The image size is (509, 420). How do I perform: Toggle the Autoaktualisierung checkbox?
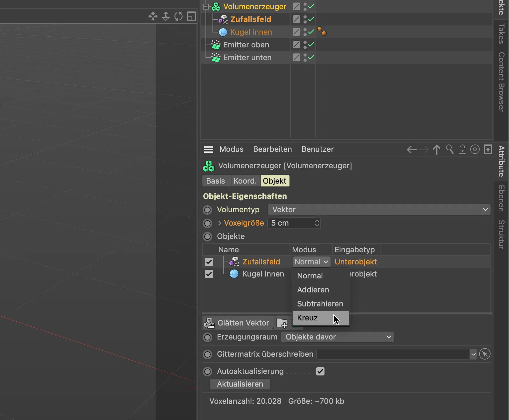tap(320, 371)
